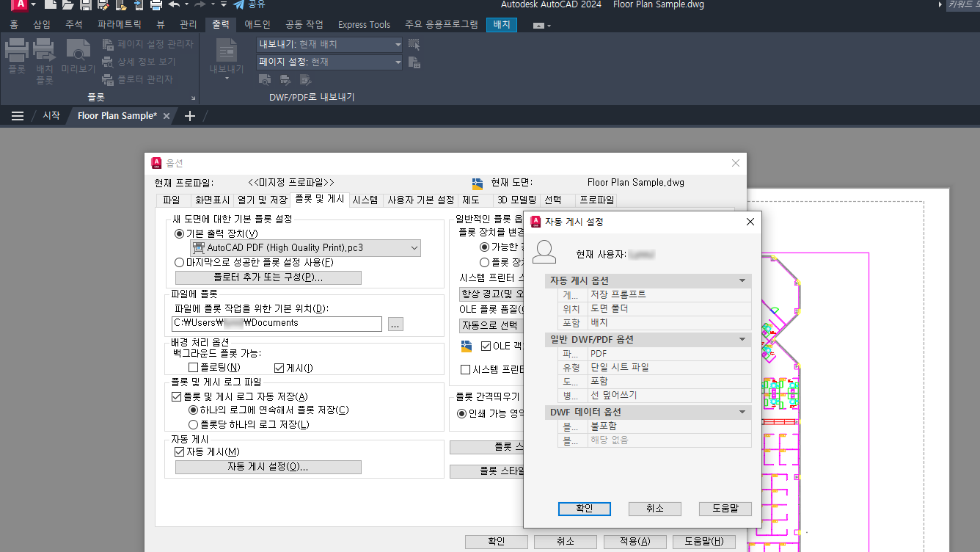Click the window selection icon beside 내보내기 dropdown
Image resolution: width=980 pixels, height=552 pixels.
point(414,44)
